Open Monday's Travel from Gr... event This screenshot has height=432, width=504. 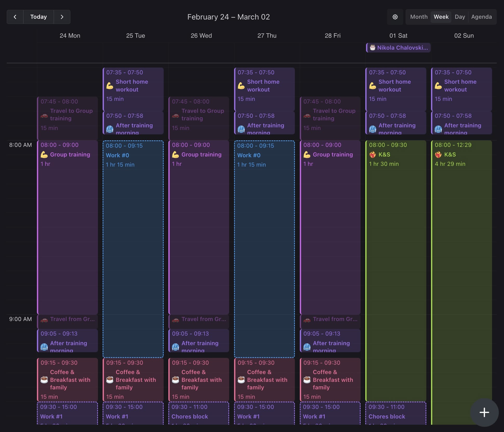(x=68, y=322)
